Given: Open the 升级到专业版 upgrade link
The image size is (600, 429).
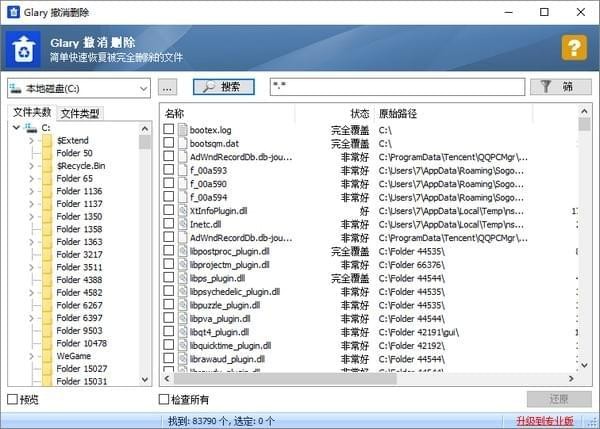Looking at the screenshot, I should pyautogui.click(x=545, y=421).
